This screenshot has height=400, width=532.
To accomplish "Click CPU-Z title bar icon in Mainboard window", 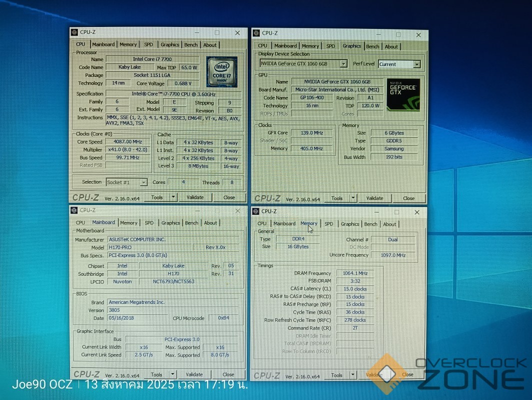I will coord(74,210).
